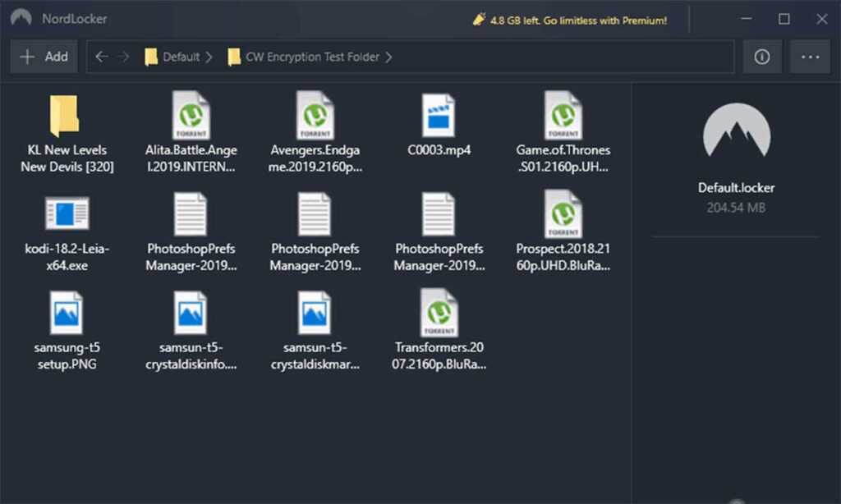The width and height of the screenshot is (841, 504).
Task: Select the first PhotoshopPrefs Manager document icon
Action: pos(191,214)
